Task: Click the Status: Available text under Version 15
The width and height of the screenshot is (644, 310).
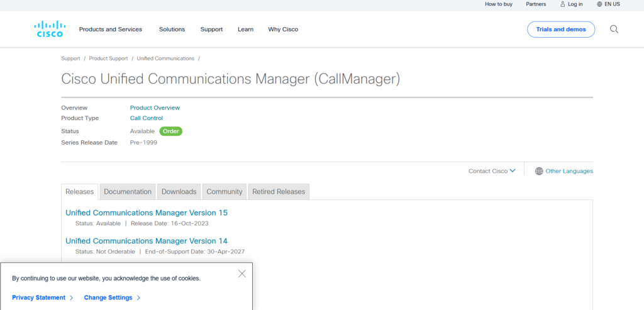Action: point(97,224)
